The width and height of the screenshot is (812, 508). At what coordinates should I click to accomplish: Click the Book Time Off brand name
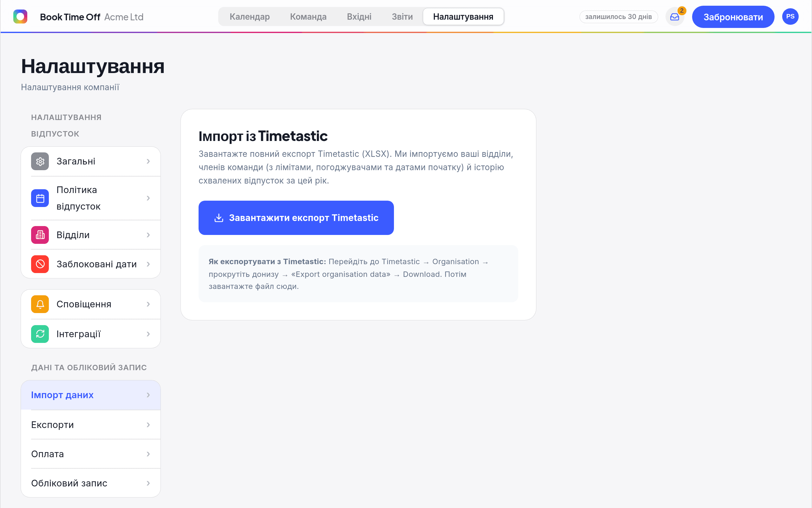click(70, 17)
